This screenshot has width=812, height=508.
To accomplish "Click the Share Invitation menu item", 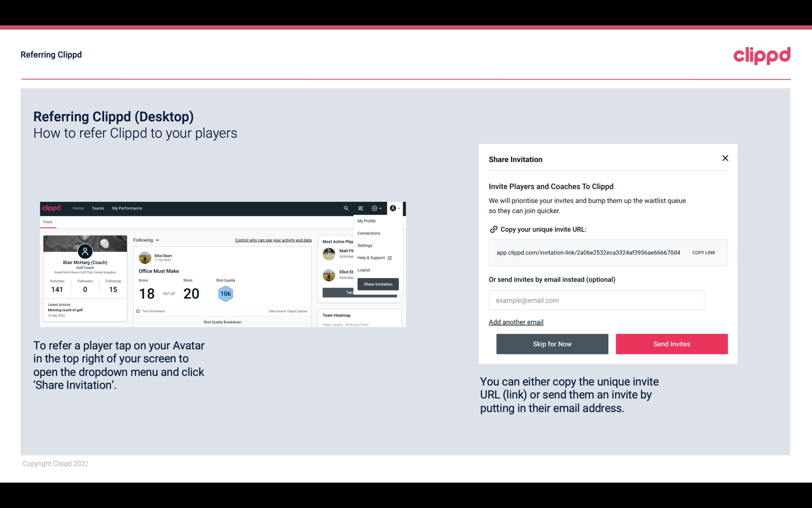I will point(378,284).
